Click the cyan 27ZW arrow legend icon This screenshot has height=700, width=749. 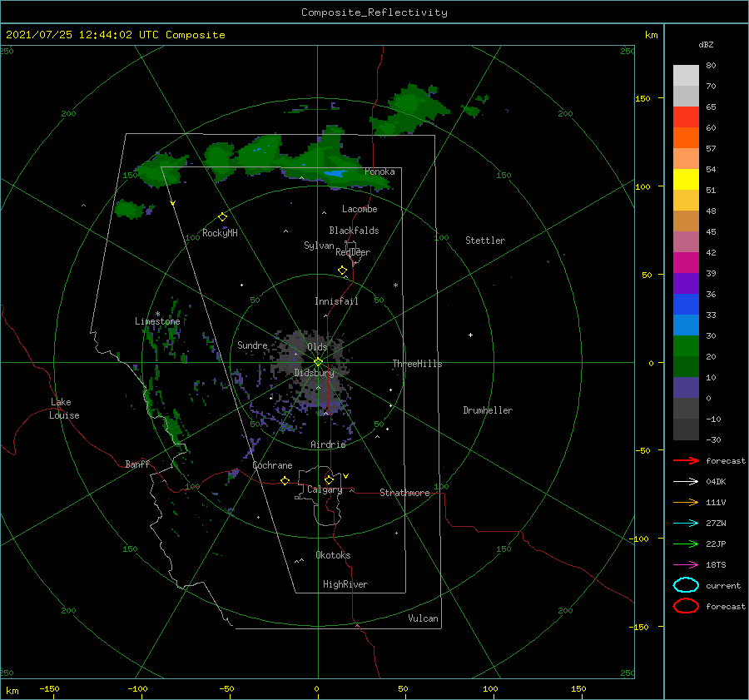(686, 524)
